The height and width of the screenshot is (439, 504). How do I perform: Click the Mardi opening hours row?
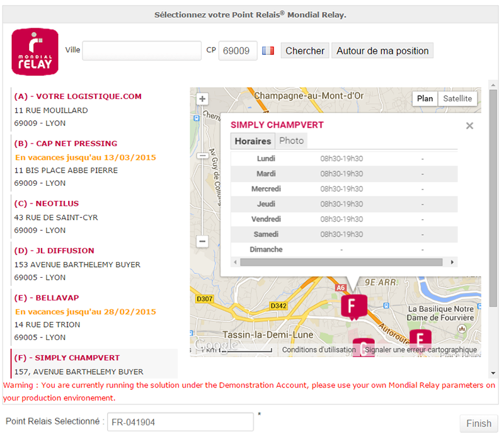tap(344, 174)
